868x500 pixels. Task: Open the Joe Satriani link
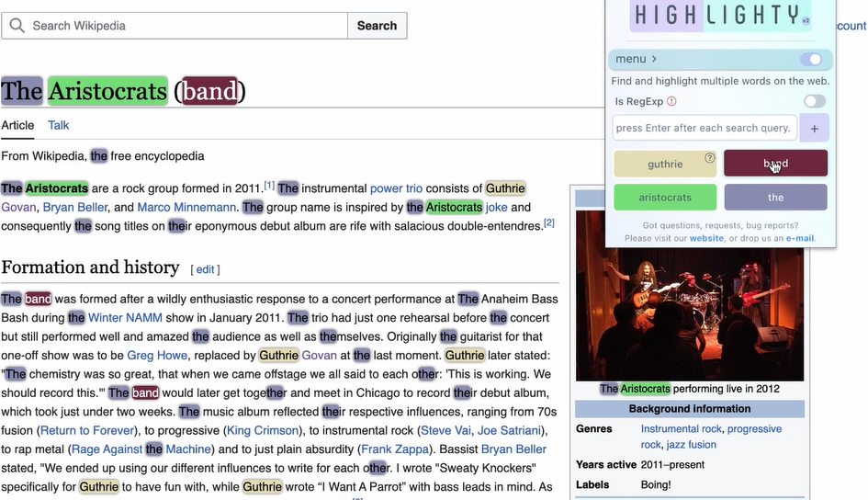[509, 430]
